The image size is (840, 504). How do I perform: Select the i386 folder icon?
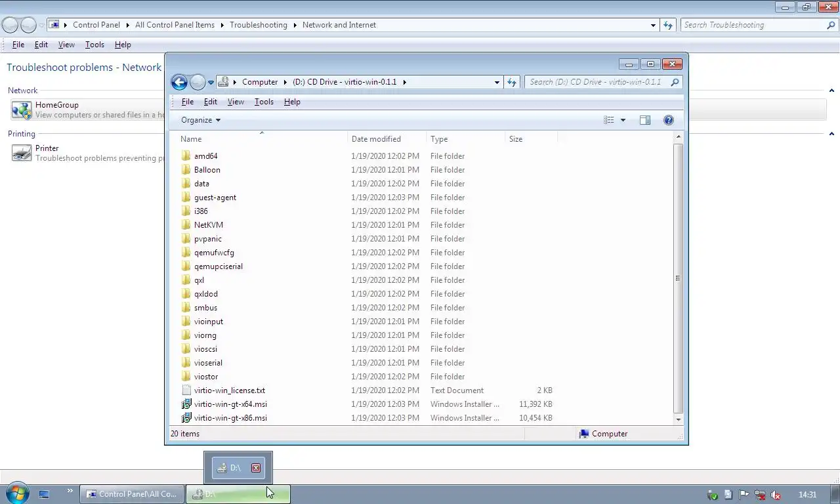(x=186, y=211)
